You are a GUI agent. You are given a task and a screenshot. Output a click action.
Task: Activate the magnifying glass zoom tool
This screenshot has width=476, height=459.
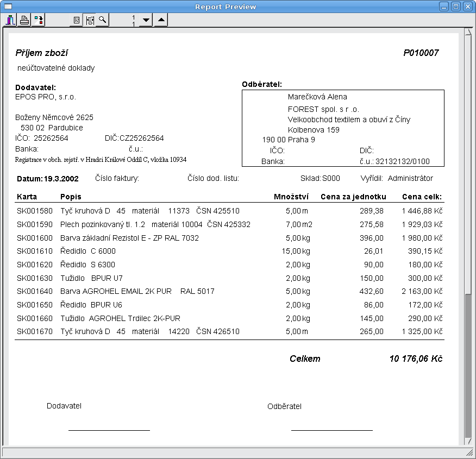[102, 20]
